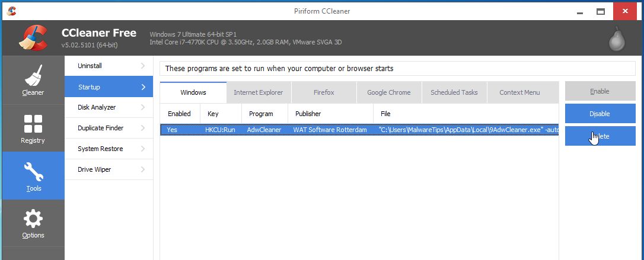Click the Delete button
The width and height of the screenshot is (644, 260).
coord(600,136)
